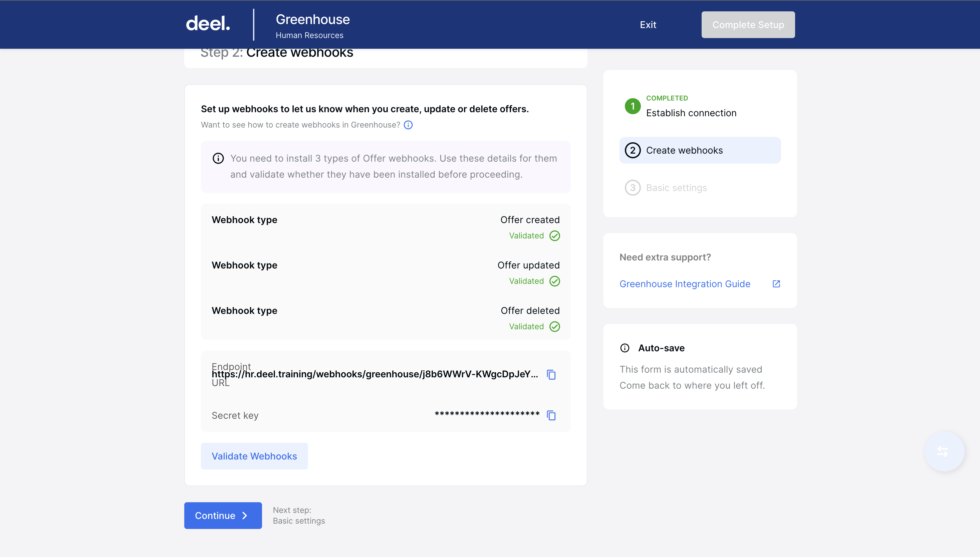Click 'Secret key' label
The height and width of the screenshot is (557, 980).
point(235,415)
